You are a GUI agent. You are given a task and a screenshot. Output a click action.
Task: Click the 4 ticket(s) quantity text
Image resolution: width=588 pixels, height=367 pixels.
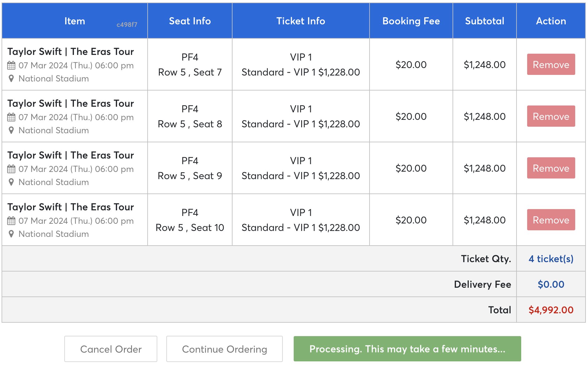pos(551,259)
